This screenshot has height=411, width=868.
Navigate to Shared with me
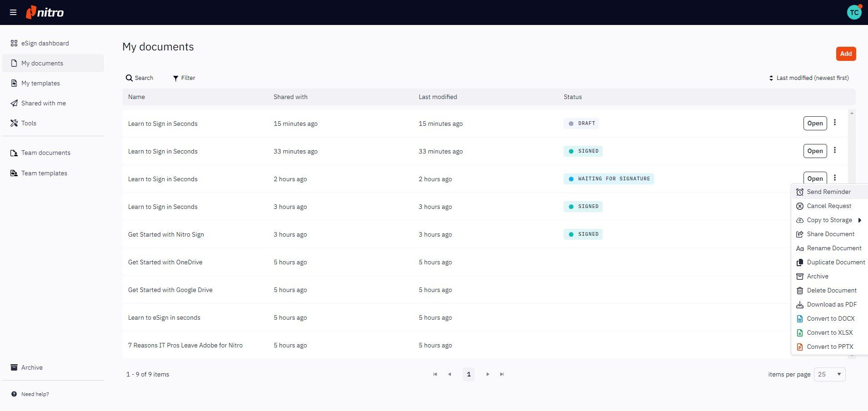43,103
